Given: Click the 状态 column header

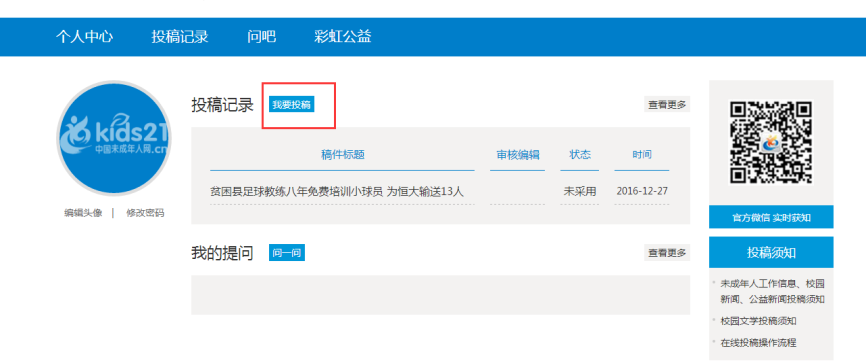Looking at the screenshot, I should pos(580,155).
